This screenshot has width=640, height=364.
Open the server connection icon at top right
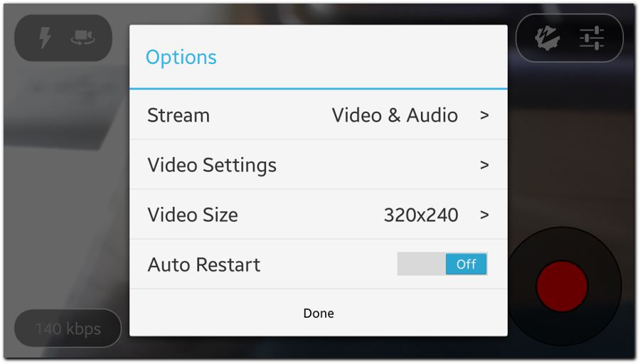pyautogui.click(x=547, y=38)
